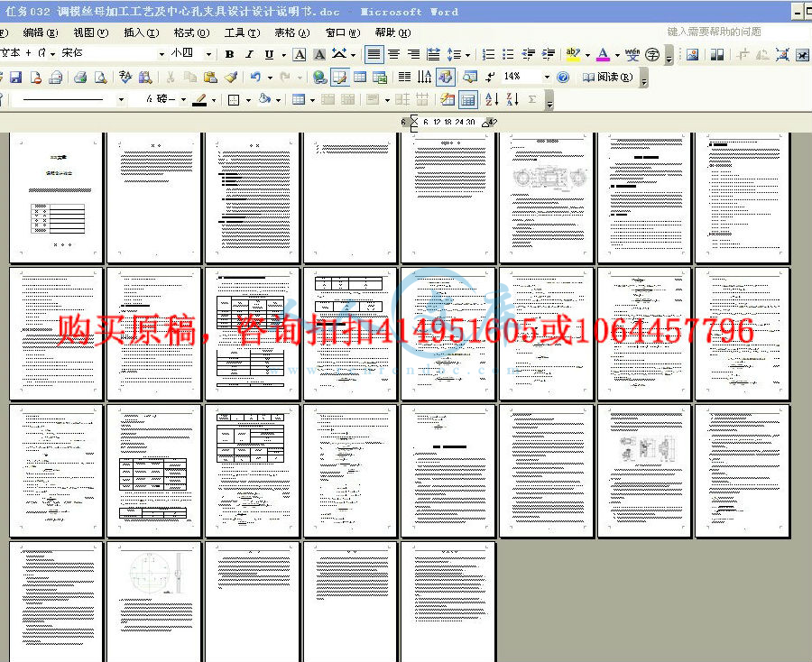Toggle Document Map view
This screenshot has width=812, height=662.
pos(470,78)
